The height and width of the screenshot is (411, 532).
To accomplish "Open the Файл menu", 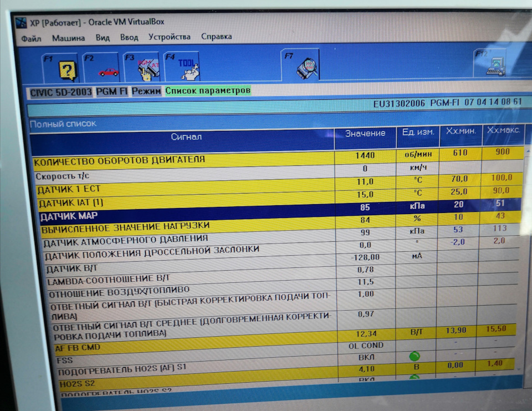I will [x=31, y=38].
